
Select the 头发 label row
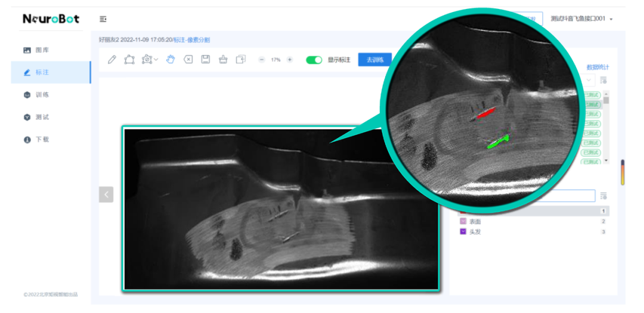(x=534, y=232)
